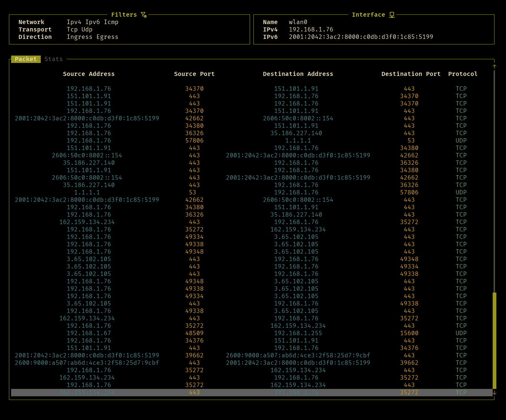Image resolution: width=506 pixels, height=420 pixels.
Task: Toggle the Udp transport filter
Action: [87, 29]
